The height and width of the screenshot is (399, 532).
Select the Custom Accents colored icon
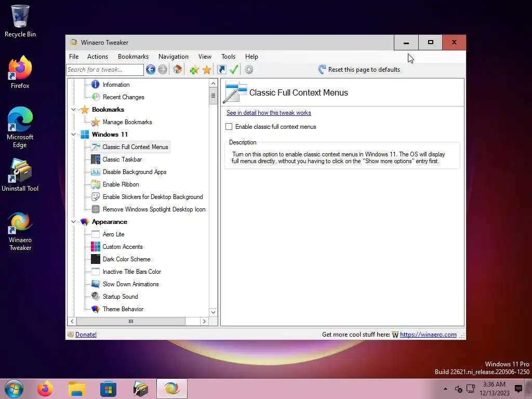coord(96,247)
